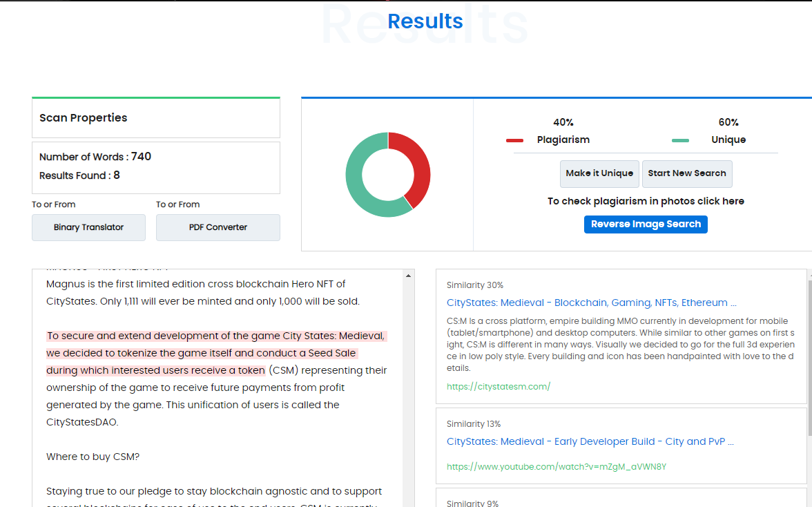Click the green Unique legend swatch

tap(681, 140)
